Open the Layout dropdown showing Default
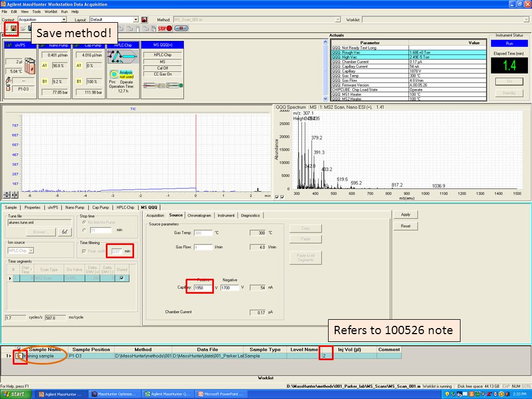Viewport: 532px width, 399px height. pos(135,20)
